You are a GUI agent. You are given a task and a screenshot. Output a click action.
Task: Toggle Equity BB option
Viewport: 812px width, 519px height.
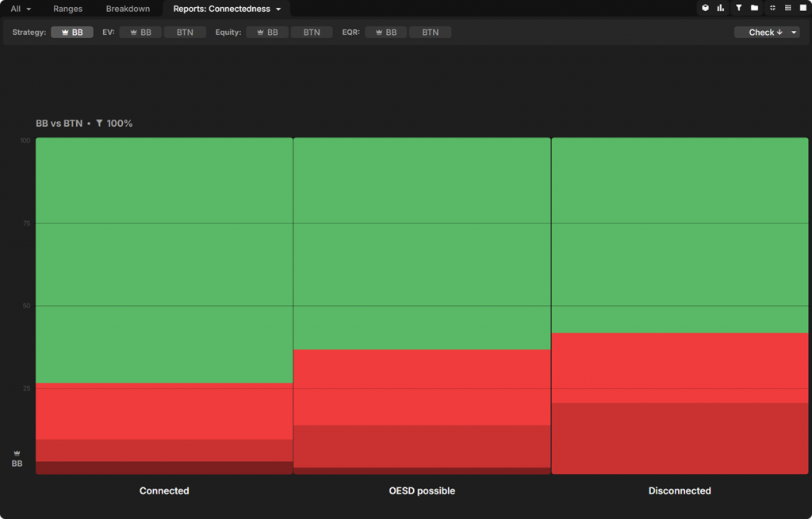point(267,32)
